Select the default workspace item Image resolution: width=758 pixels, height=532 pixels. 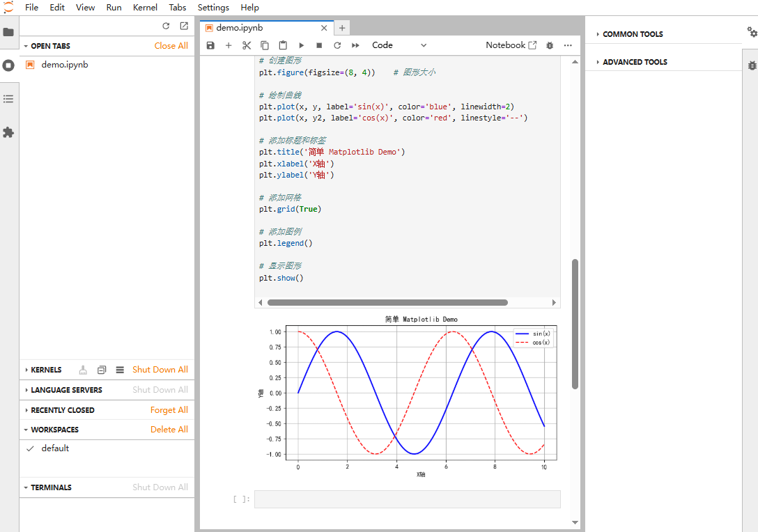coord(55,448)
